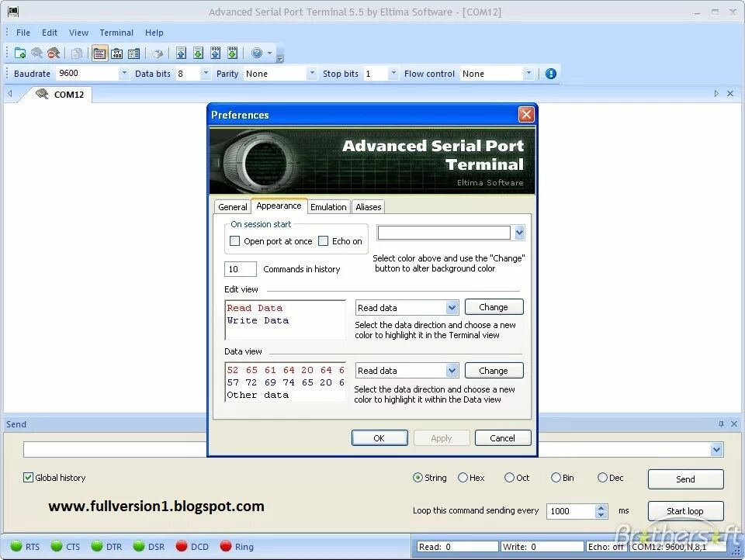Open the help icon dropdown arrow

pyautogui.click(x=269, y=53)
